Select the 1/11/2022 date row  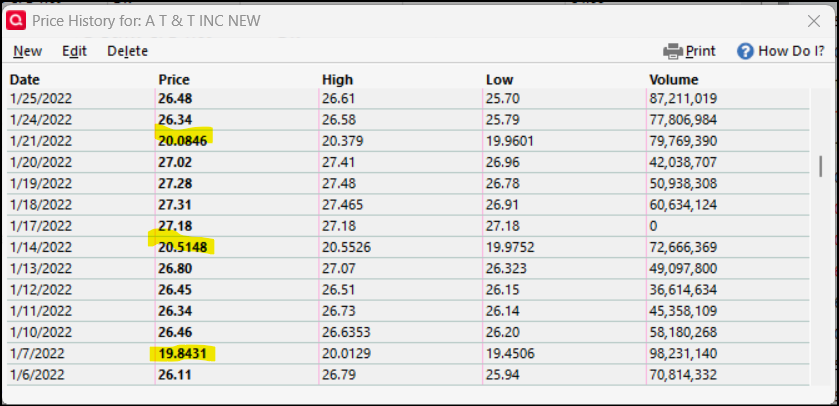(x=409, y=311)
